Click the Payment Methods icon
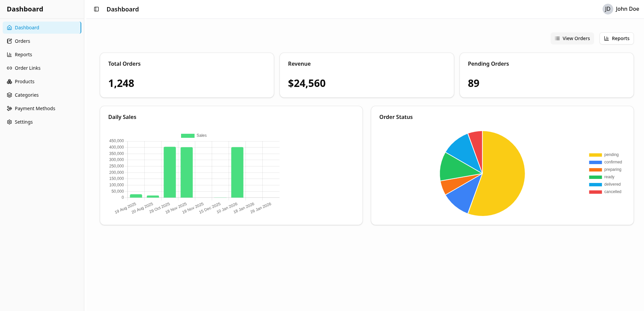This screenshot has height=311, width=644. click(9, 108)
